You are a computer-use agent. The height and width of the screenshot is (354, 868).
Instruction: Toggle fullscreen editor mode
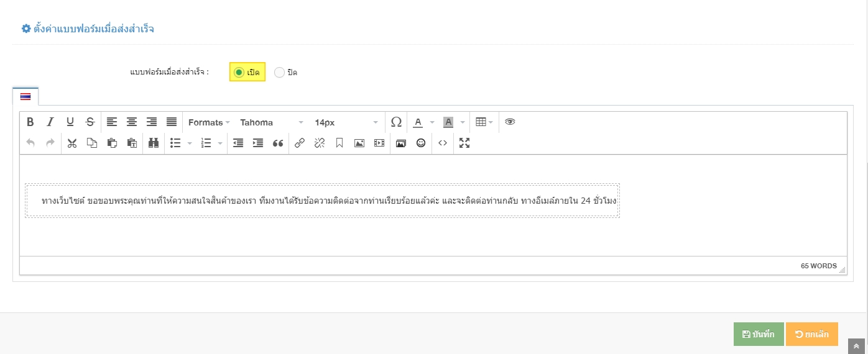(x=464, y=143)
